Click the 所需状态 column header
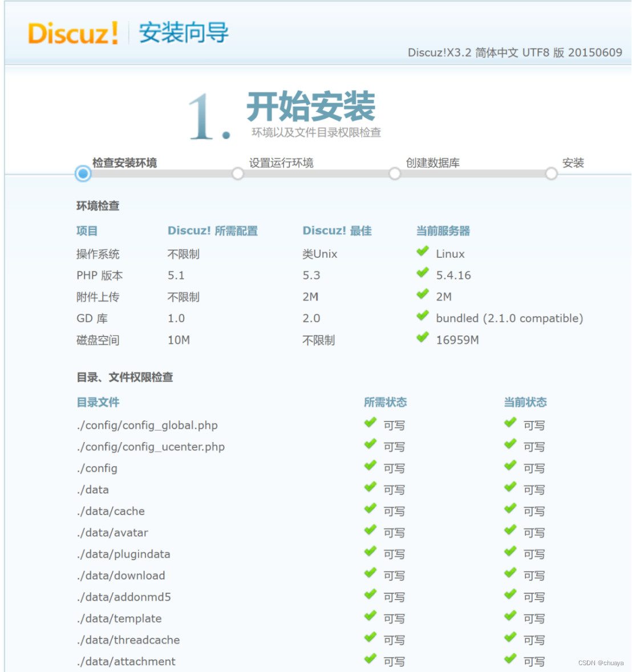This screenshot has width=632, height=672. [x=385, y=402]
